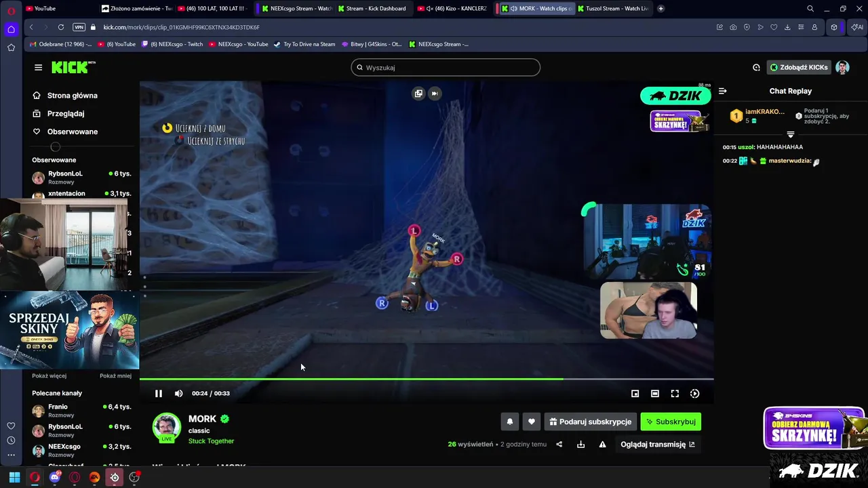Bookmark the page with the heart icon

pos(774,27)
